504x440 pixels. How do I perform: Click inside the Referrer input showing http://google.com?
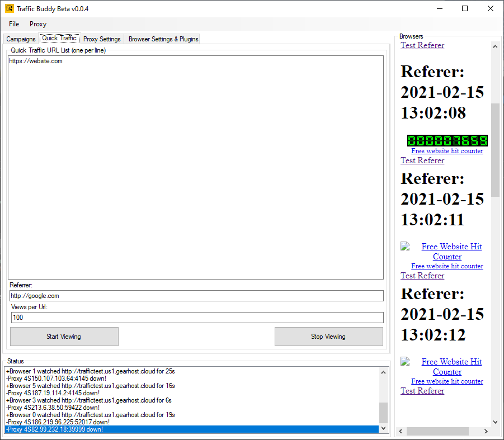(x=196, y=295)
